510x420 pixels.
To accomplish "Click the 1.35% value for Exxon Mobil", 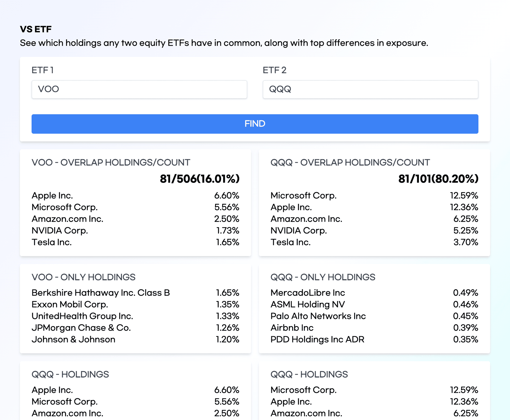I will (x=228, y=304).
